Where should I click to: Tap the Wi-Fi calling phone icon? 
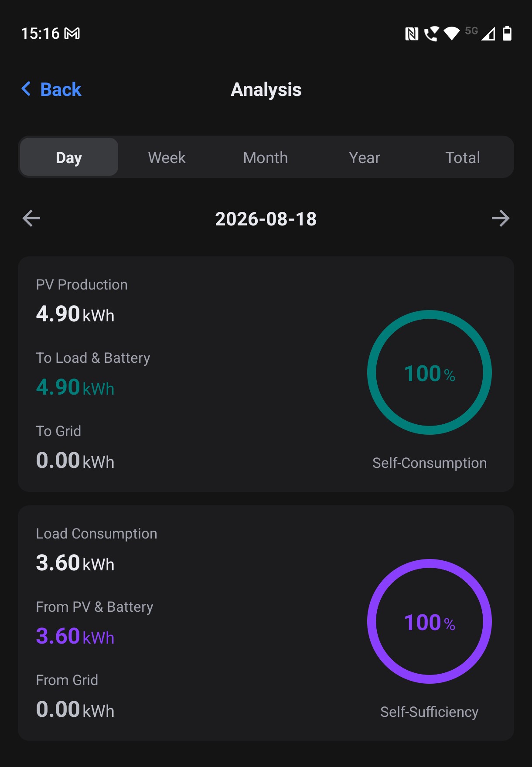pos(432,34)
